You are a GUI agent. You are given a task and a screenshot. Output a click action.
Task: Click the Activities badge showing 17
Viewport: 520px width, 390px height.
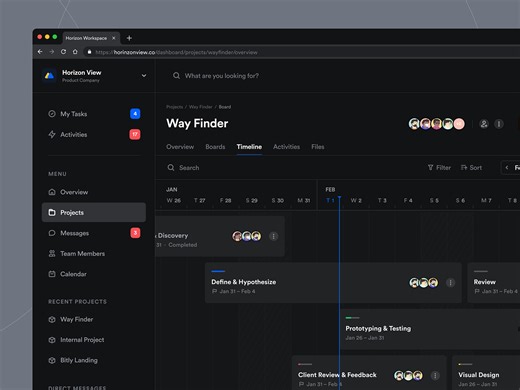(135, 134)
